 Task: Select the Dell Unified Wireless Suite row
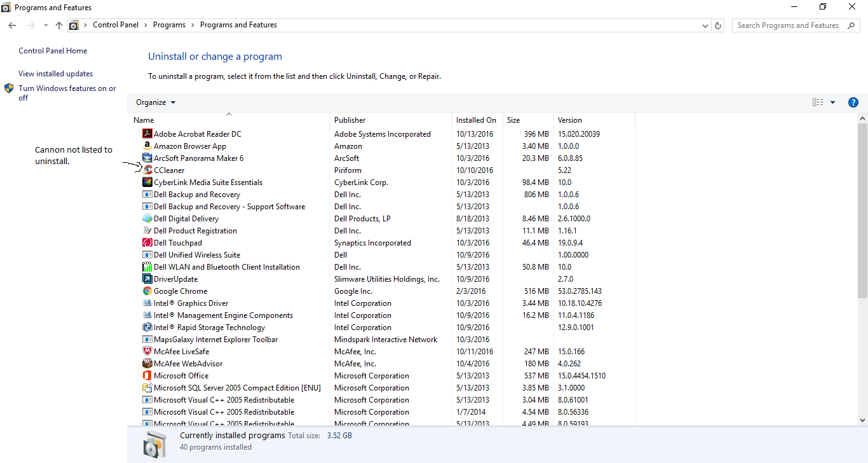[381, 255]
